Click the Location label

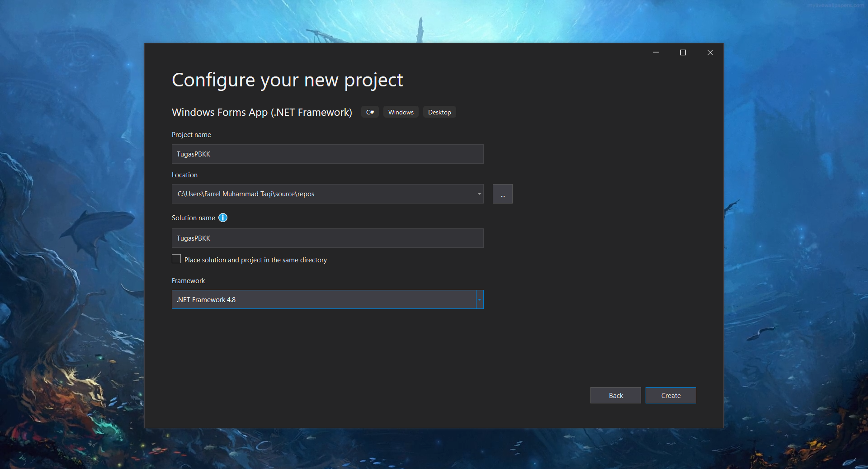[x=184, y=175]
